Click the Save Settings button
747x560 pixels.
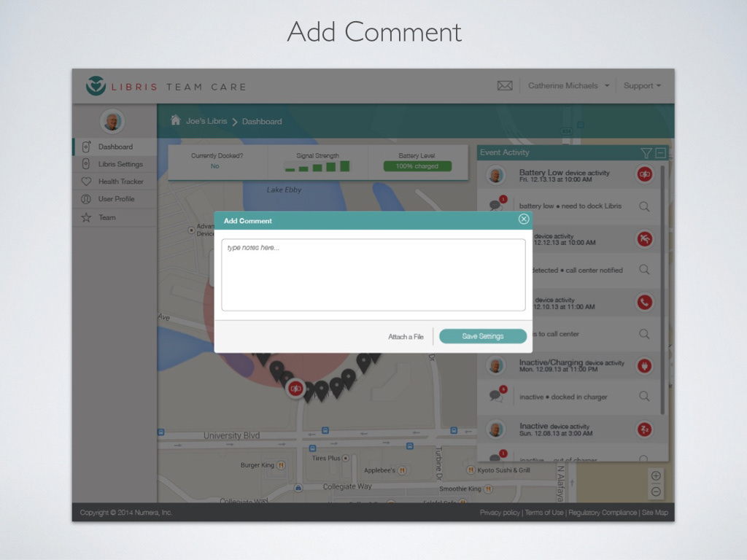click(483, 336)
